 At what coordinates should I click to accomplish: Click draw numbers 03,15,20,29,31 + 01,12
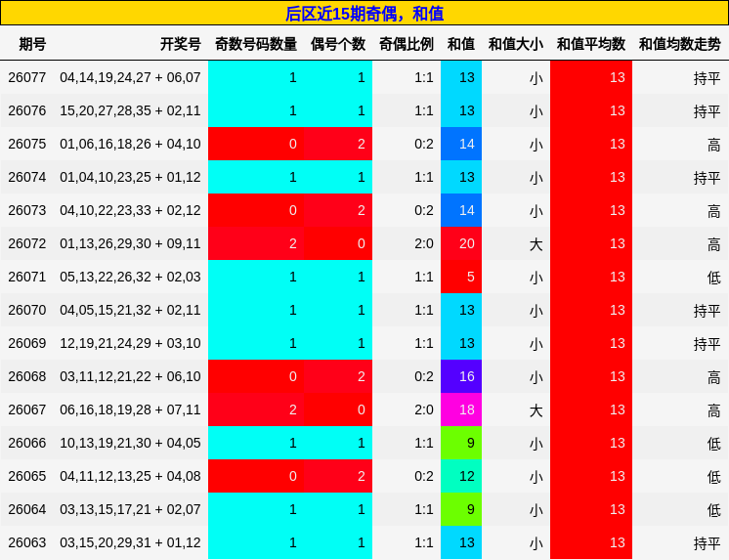coord(130,542)
